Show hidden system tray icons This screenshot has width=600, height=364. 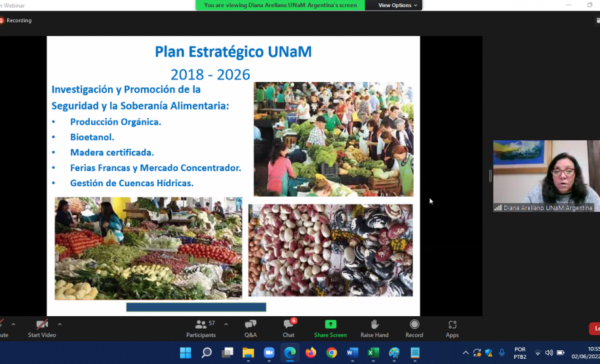466,353
